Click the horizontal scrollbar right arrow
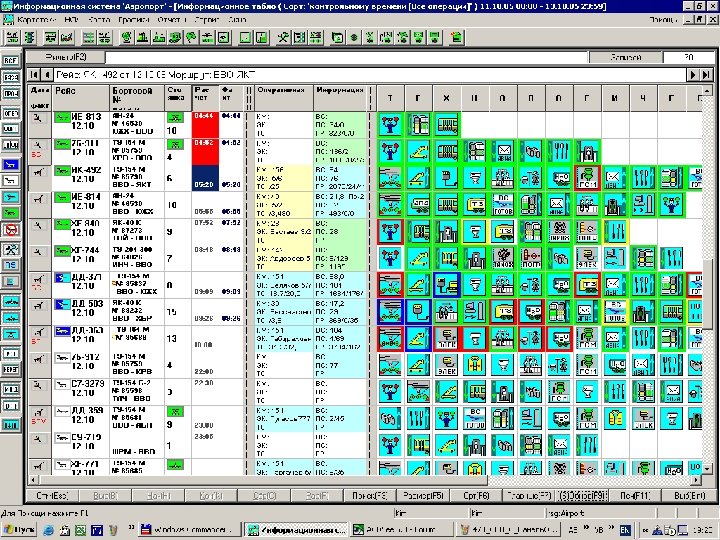 pos(697,480)
